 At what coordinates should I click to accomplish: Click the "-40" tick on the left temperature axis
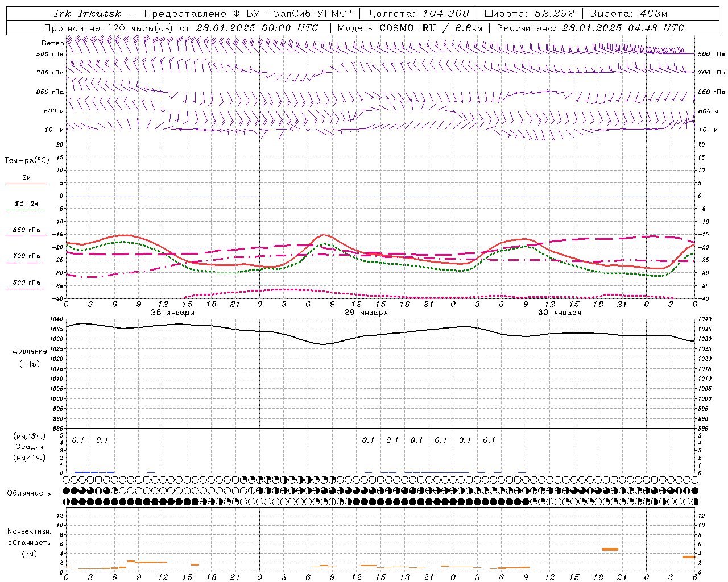pos(58,299)
